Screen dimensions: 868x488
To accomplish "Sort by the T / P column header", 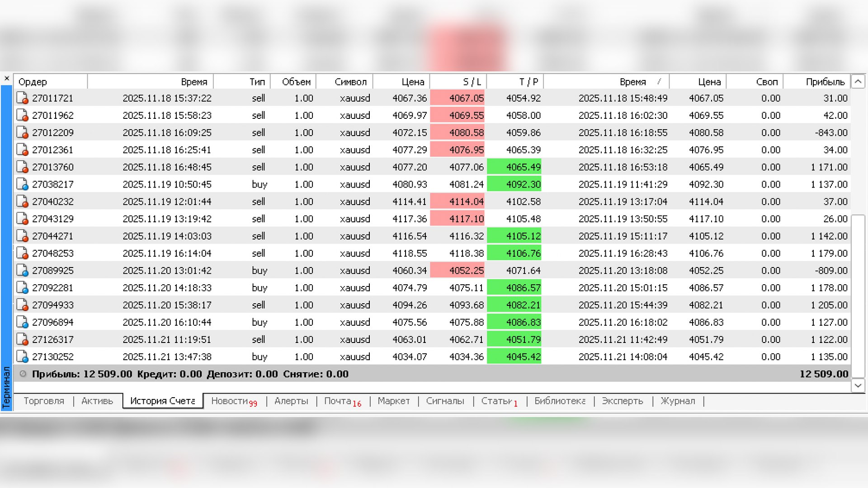I will (x=515, y=82).
